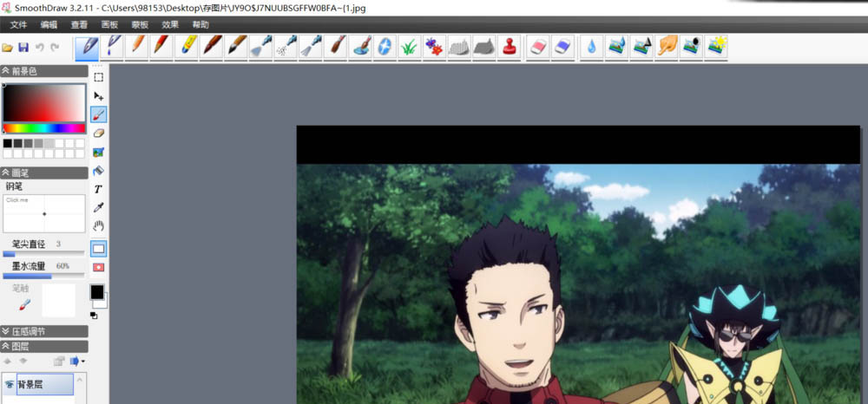This screenshot has height=404, width=868.
Task: Expand the 压感调节 panel
Action: [x=44, y=331]
